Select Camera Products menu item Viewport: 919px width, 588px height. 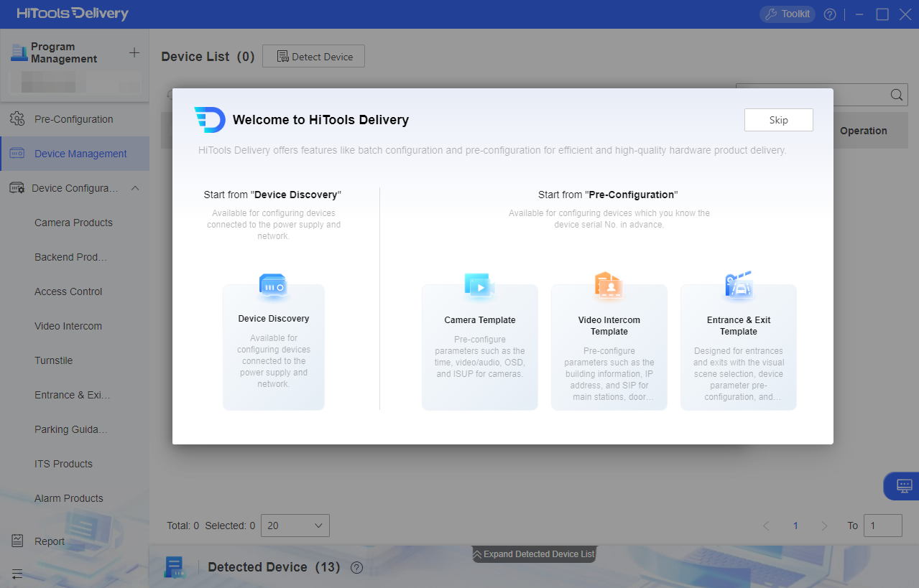point(73,223)
